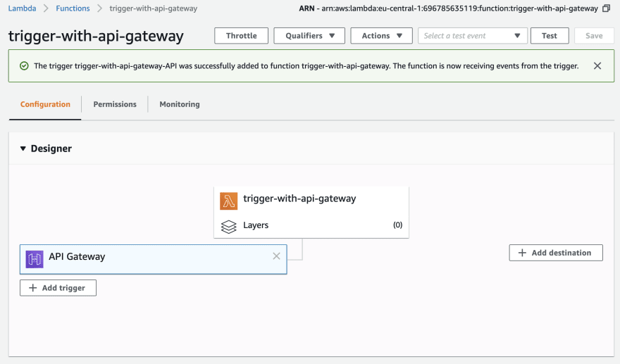Image resolution: width=620 pixels, height=364 pixels.
Task: Click the purple API Gateway icon
Action: (x=35, y=259)
